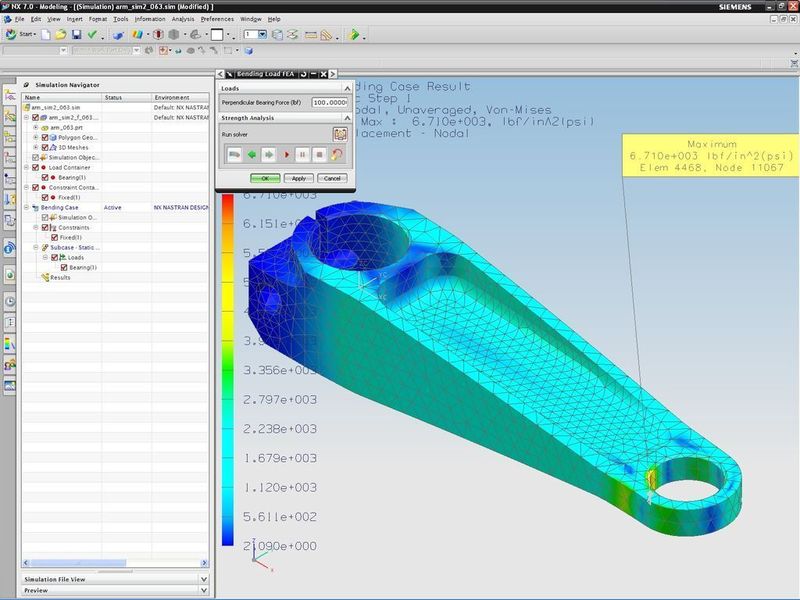Open a file with the folder icon

coord(61,34)
